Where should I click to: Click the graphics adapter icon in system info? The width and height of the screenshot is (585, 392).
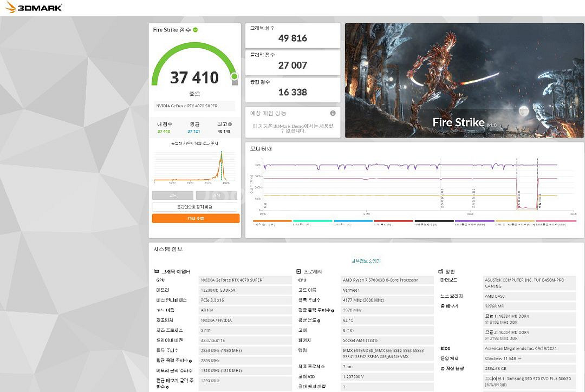point(157,271)
